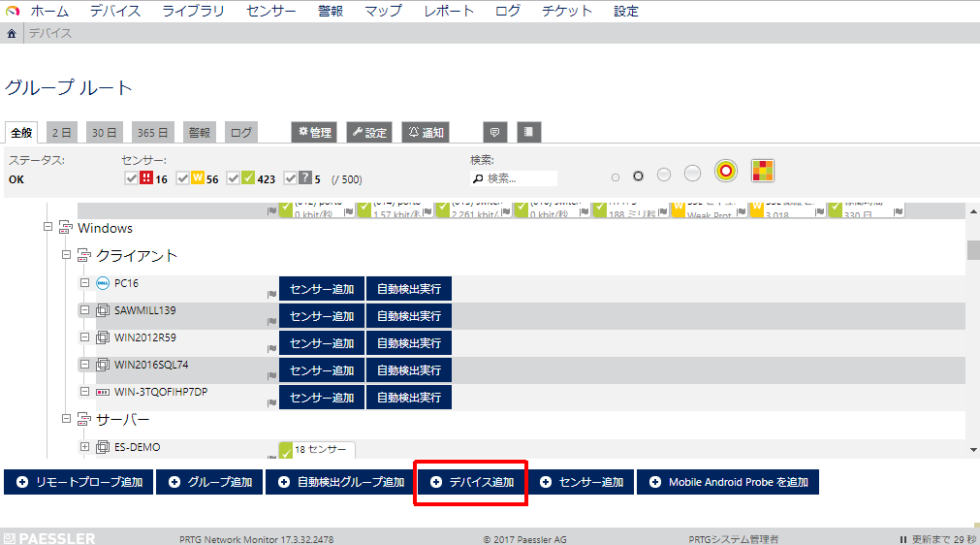This screenshot has height=545, width=980.
Task: Collapse the WIN-3TQOFIHP7DP device node
Action: pyautogui.click(x=84, y=391)
